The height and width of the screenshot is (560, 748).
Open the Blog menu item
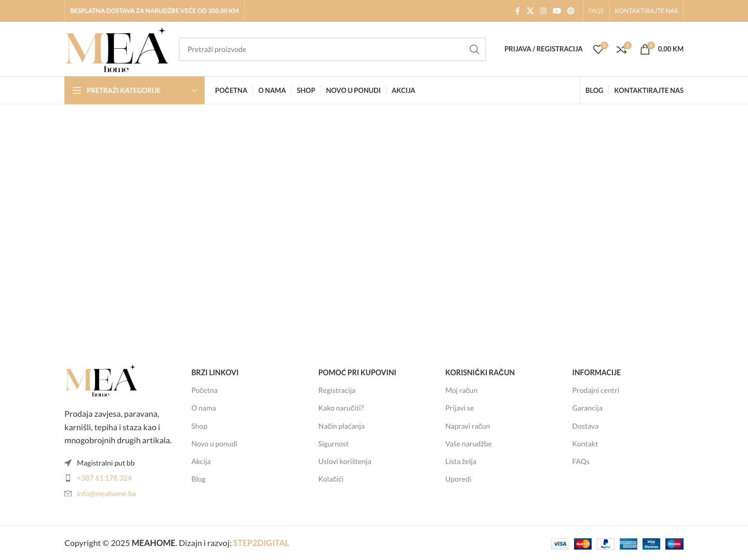(x=594, y=90)
